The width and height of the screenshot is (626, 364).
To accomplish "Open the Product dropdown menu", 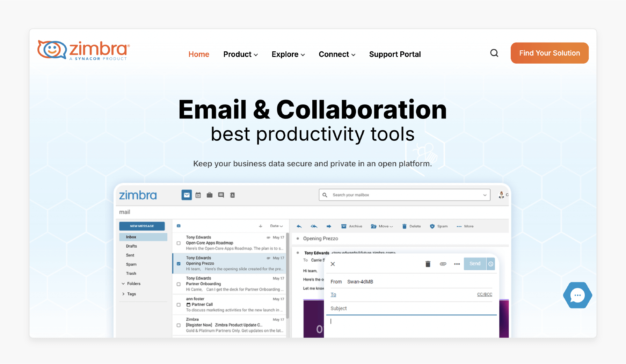I will pyautogui.click(x=241, y=54).
